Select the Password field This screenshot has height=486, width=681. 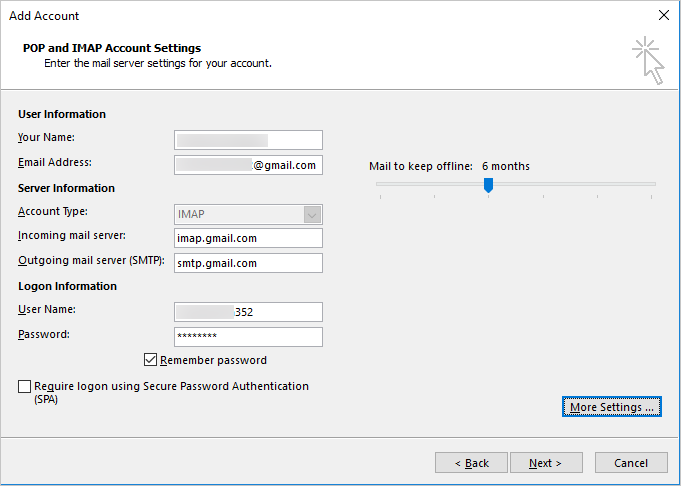click(248, 336)
